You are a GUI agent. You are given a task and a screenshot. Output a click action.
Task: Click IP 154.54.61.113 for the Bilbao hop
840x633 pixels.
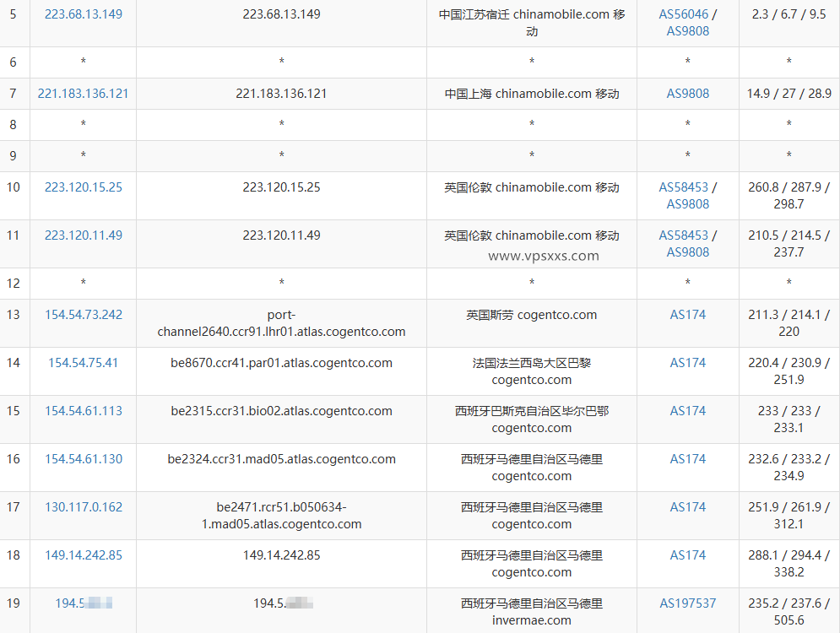coord(83,410)
